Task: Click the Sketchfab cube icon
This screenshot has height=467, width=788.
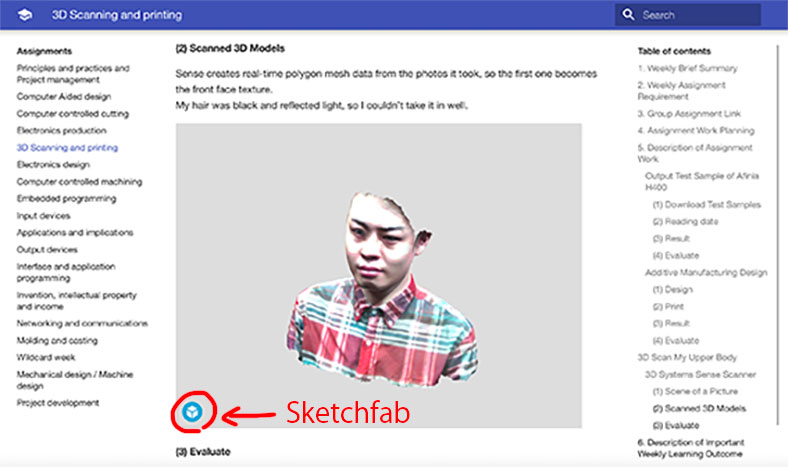Action: [x=192, y=412]
